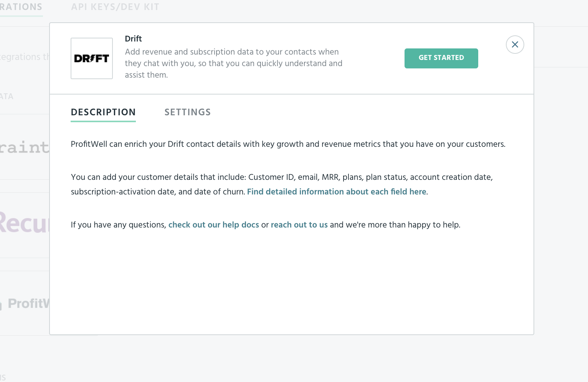This screenshot has height=382, width=588.
Task: Click the gray Drift summary text
Action: 233,63
